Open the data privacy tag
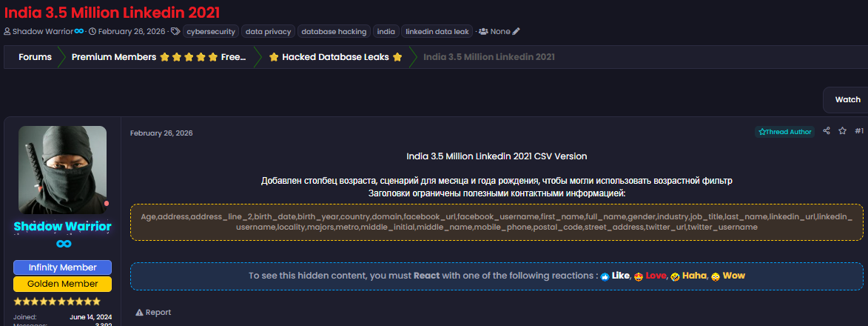The height and width of the screenshot is (326, 868). tap(268, 32)
